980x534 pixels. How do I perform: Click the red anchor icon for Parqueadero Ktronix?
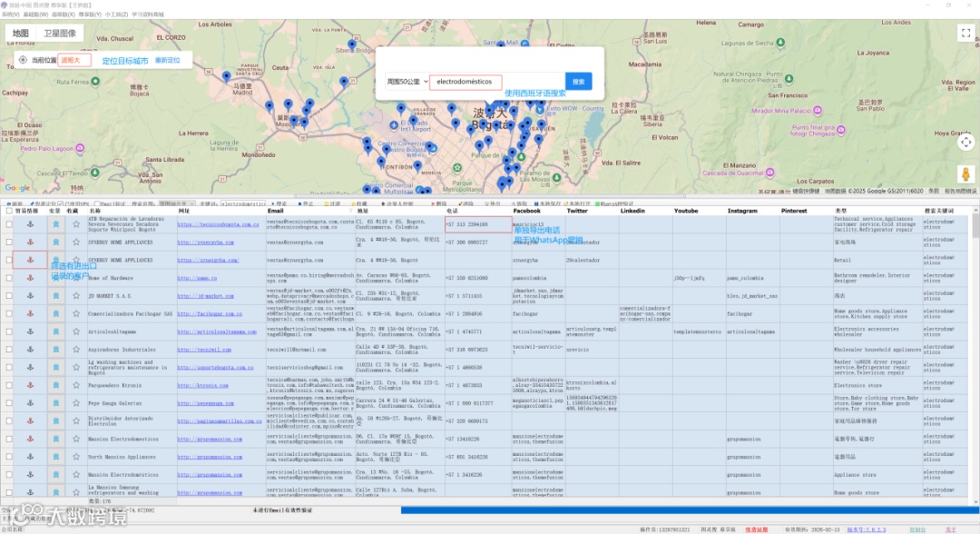pos(30,385)
